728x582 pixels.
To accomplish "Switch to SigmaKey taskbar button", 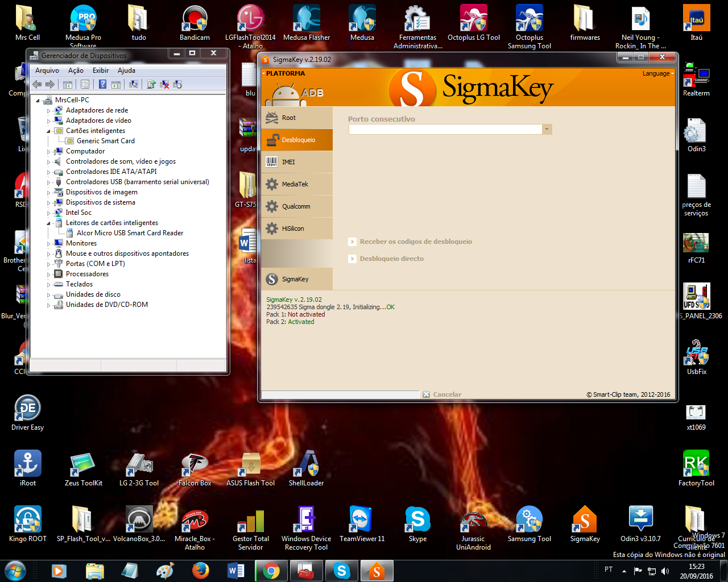I will coord(377,571).
